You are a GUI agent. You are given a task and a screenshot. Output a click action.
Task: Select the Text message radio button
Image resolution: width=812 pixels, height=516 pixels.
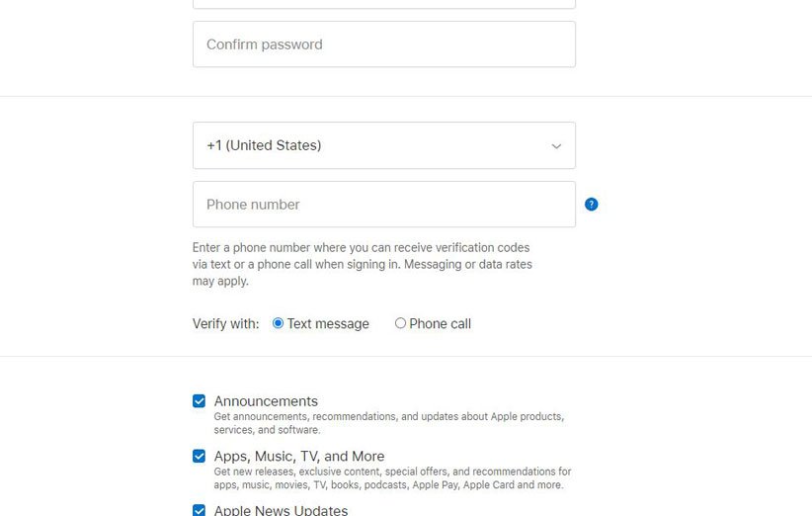tap(278, 323)
